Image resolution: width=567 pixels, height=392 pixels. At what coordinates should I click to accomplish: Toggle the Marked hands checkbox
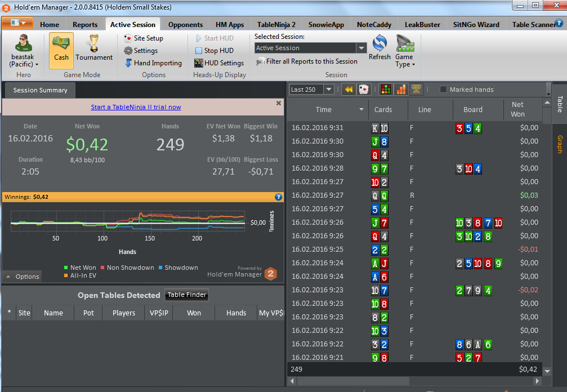point(443,90)
